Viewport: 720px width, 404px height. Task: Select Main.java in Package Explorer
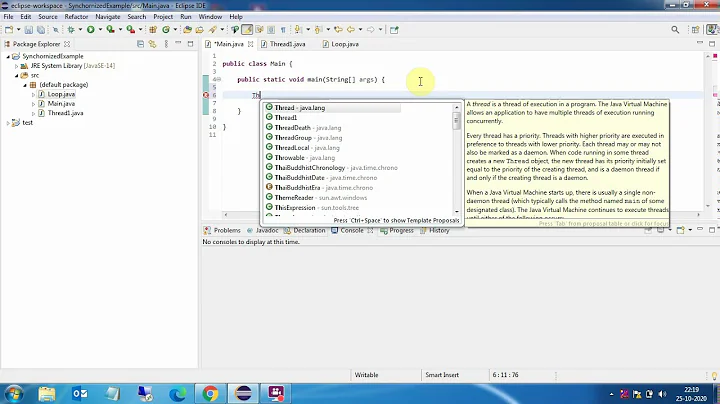coord(61,104)
